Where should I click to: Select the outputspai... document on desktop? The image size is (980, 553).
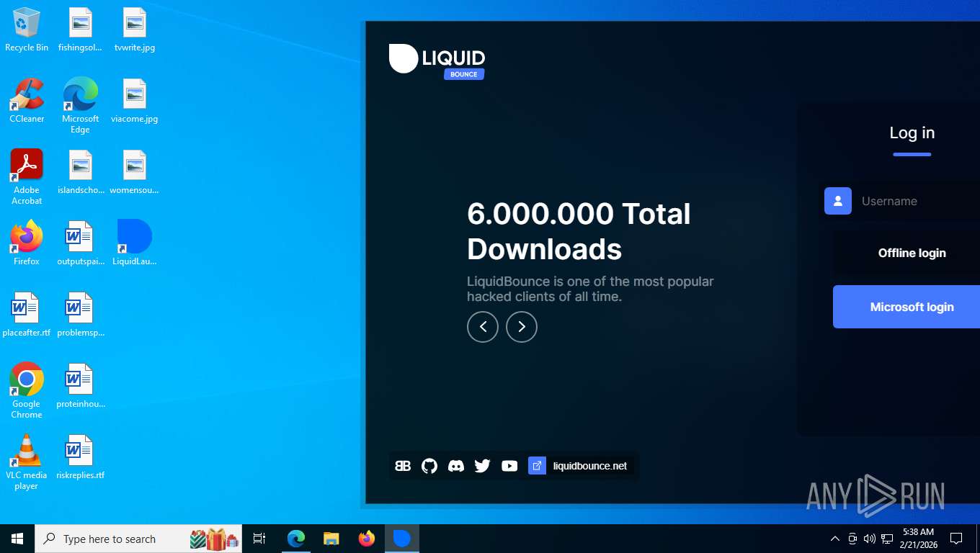[80, 243]
